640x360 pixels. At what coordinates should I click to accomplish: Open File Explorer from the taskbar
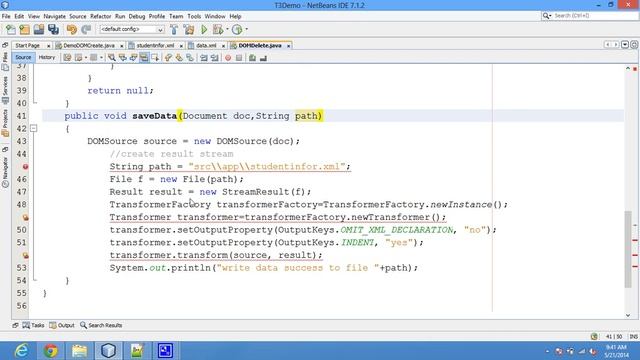(x=80, y=351)
